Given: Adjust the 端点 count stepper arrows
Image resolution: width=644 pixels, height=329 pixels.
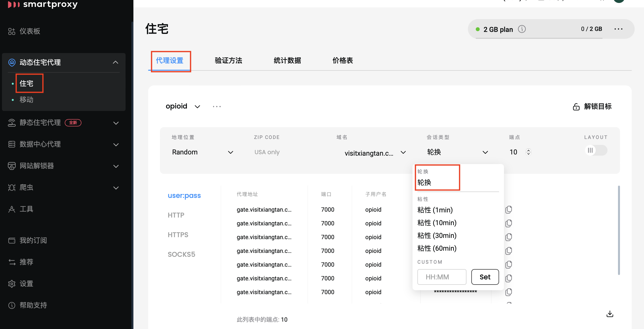Looking at the screenshot, I should (x=528, y=152).
